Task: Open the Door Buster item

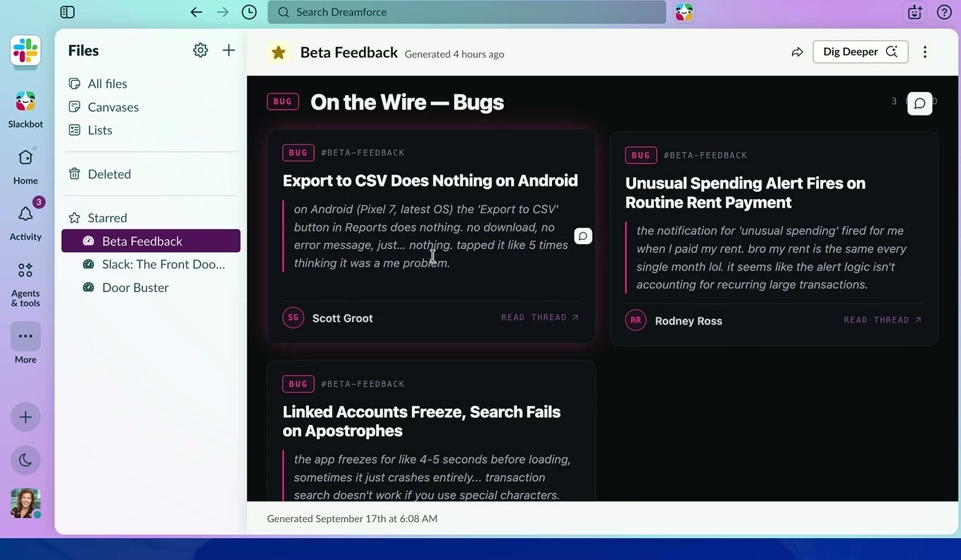Action: 151,288
